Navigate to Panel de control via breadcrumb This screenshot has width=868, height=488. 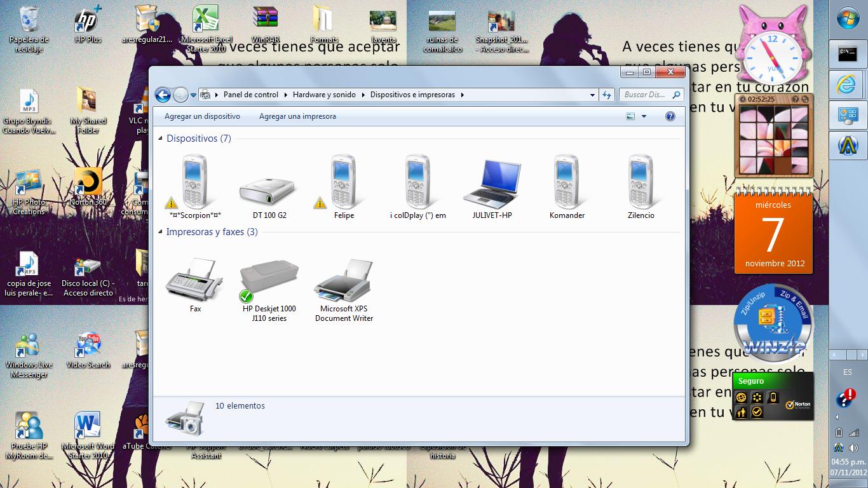pyautogui.click(x=250, y=94)
